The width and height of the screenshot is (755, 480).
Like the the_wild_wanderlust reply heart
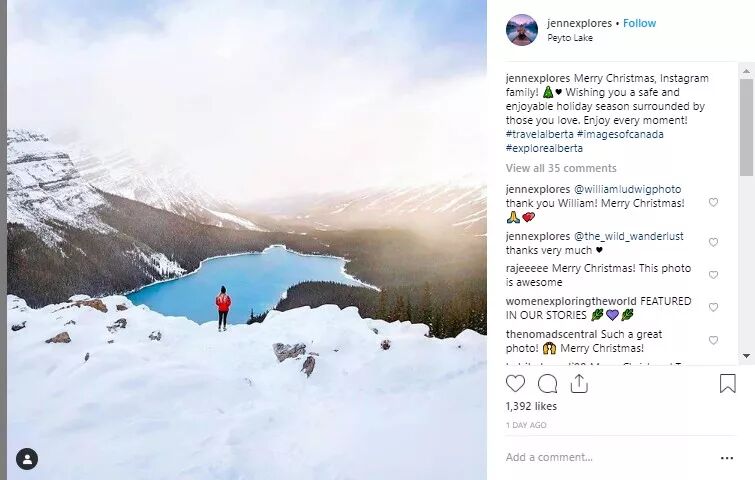[x=713, y=242]
